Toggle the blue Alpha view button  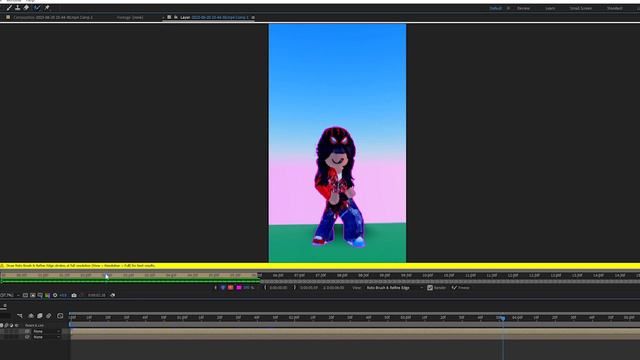click(223, 288)
